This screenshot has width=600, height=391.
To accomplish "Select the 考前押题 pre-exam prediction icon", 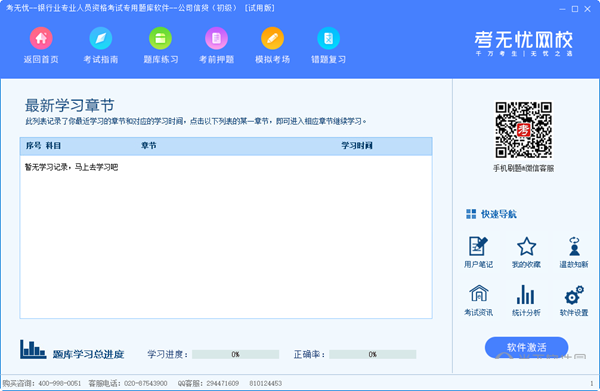I will (217, 38).
